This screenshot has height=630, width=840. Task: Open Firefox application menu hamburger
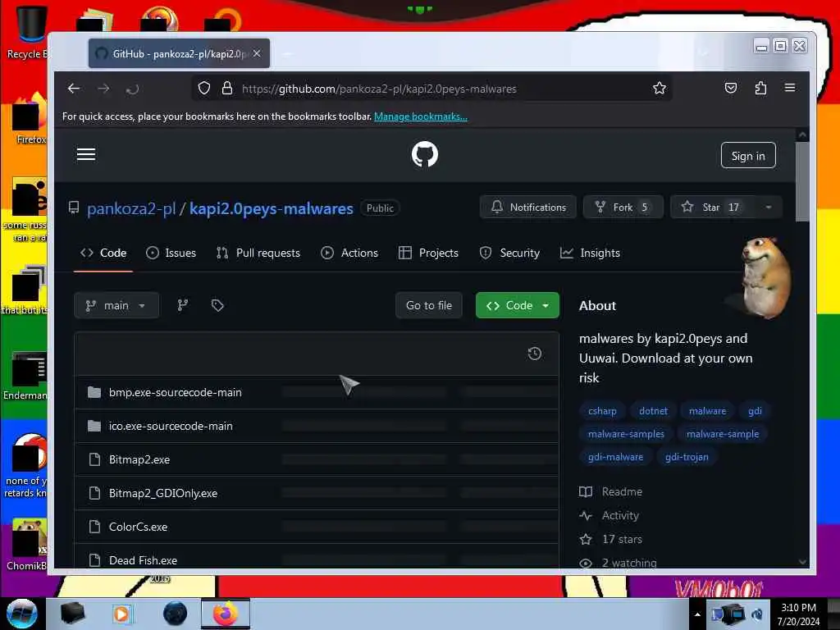pos(790,87)
